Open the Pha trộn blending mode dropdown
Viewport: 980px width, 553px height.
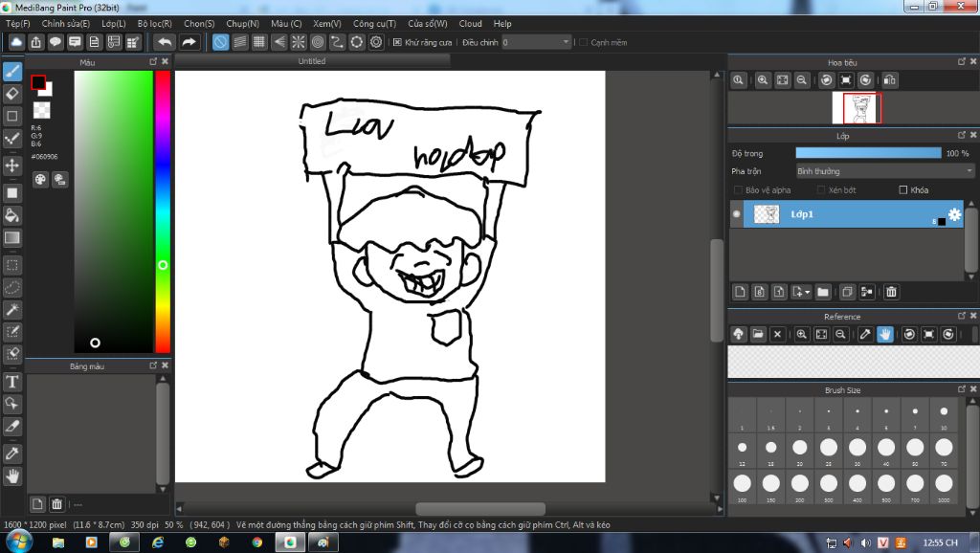885,171
